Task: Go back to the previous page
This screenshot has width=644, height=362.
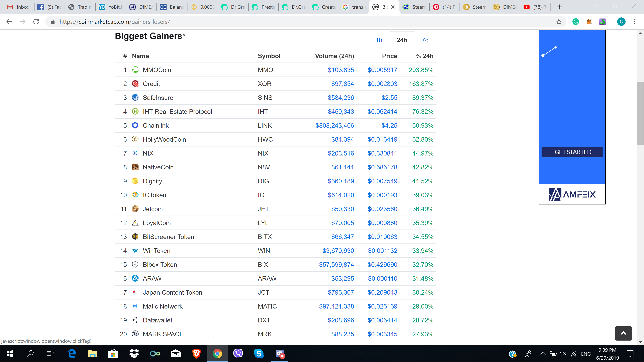Action: pos(9,22)
